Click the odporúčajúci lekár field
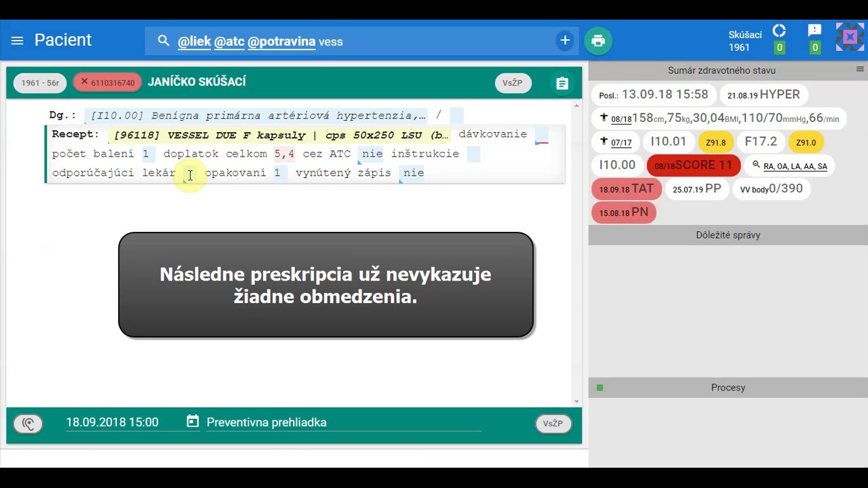 [190, 174]
